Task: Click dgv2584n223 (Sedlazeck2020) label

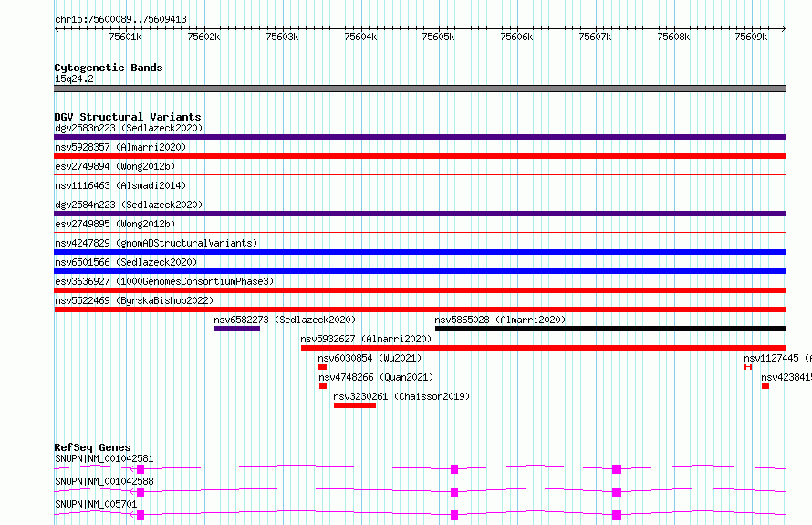Action: click(x=129, y=205)
